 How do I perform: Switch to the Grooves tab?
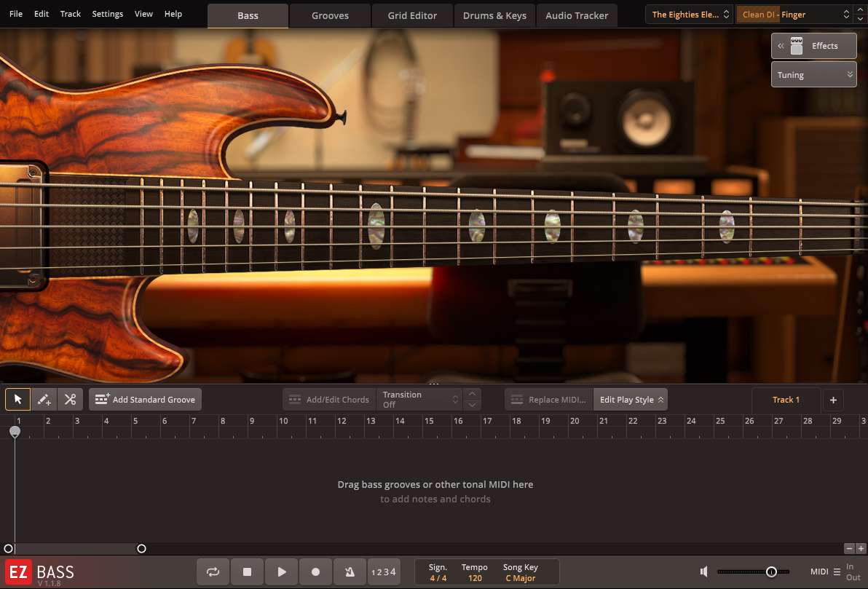click(x=329, y=15)
